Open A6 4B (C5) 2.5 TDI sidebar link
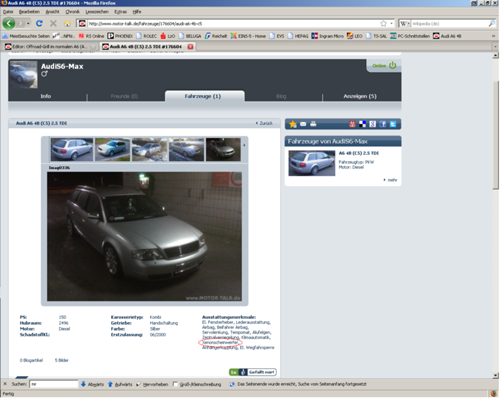500x398 pixels. pos(359,153)
